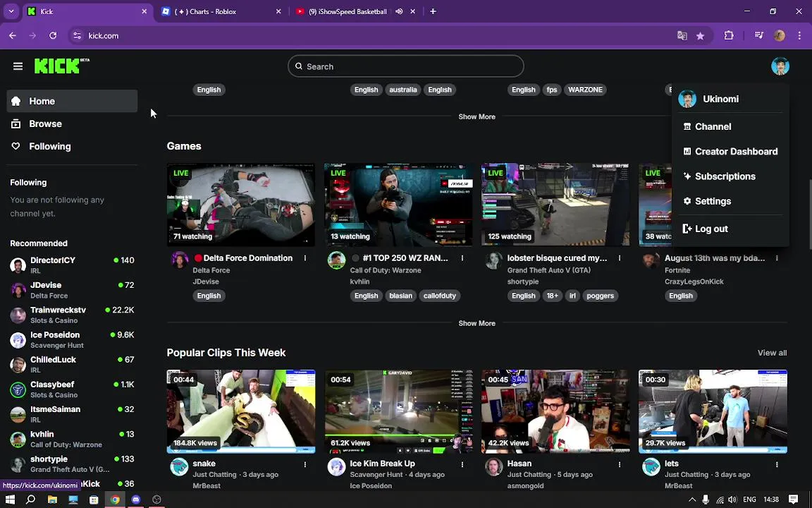The height and width of the screenshot is (508, 812).
Task: Open the user avatar profile menu
Action: (x=780, y=66)
